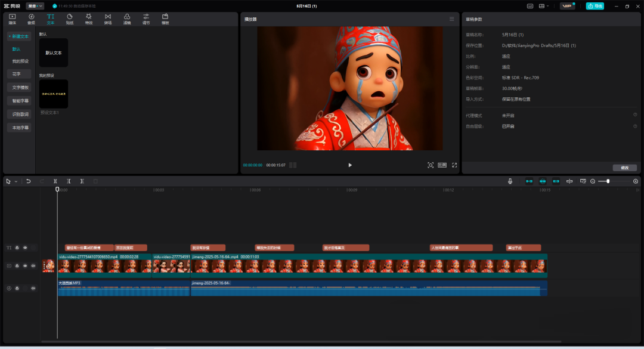Click the 比例 ratio button in player
This screenshot has width=644, height=349.
coord(442,165)
